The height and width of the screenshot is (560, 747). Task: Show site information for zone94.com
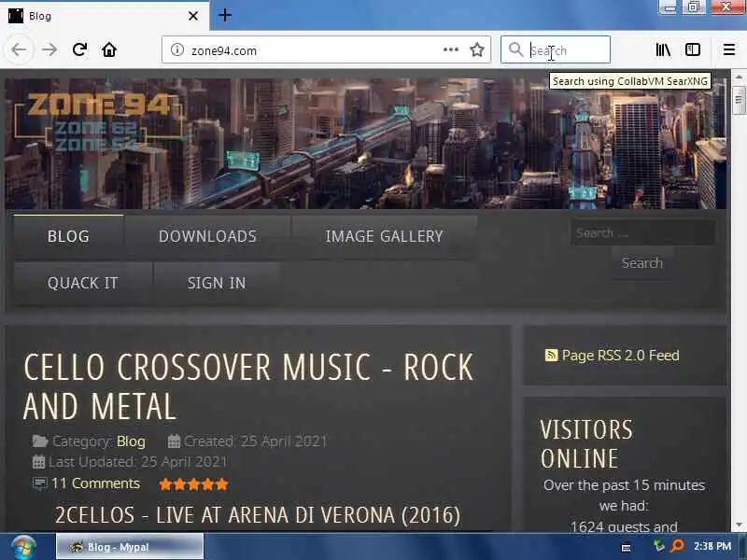coord(177,49)
